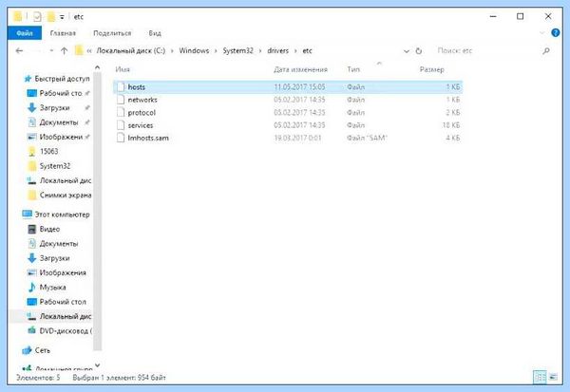
Task: Click System32 breadcrumb in address bar
Action: 237,50
